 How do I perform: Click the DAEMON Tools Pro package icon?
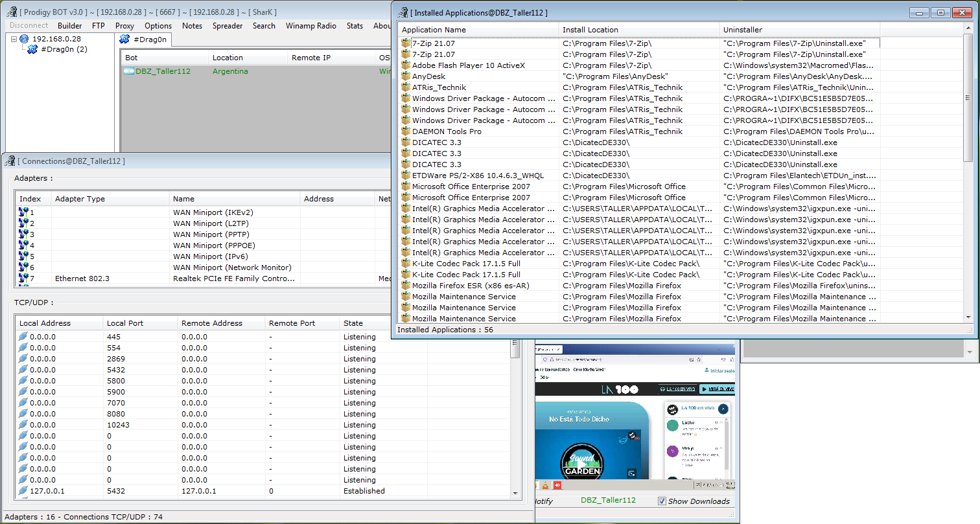[x=406, y=131]
